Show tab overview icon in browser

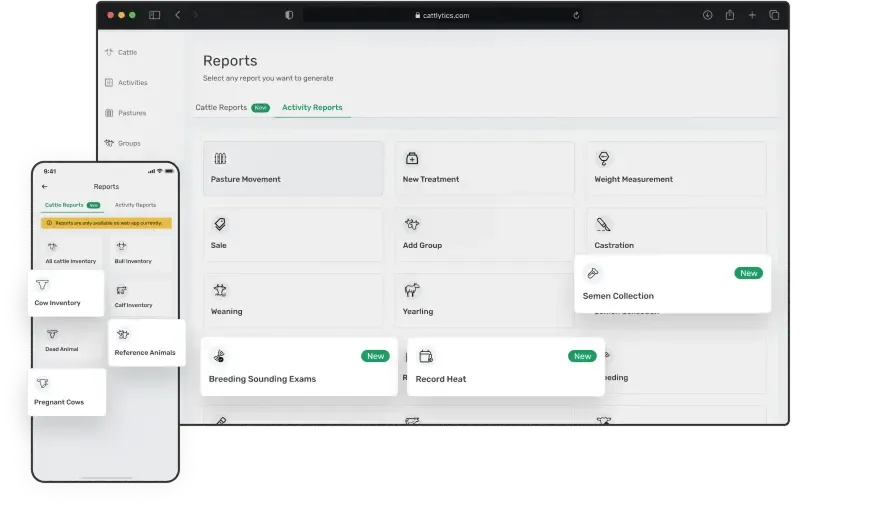point(774,15)
